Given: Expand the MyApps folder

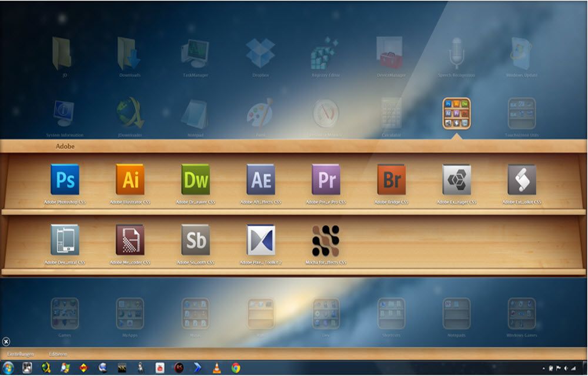Looking at the screenshot, I should coord(130,314).
